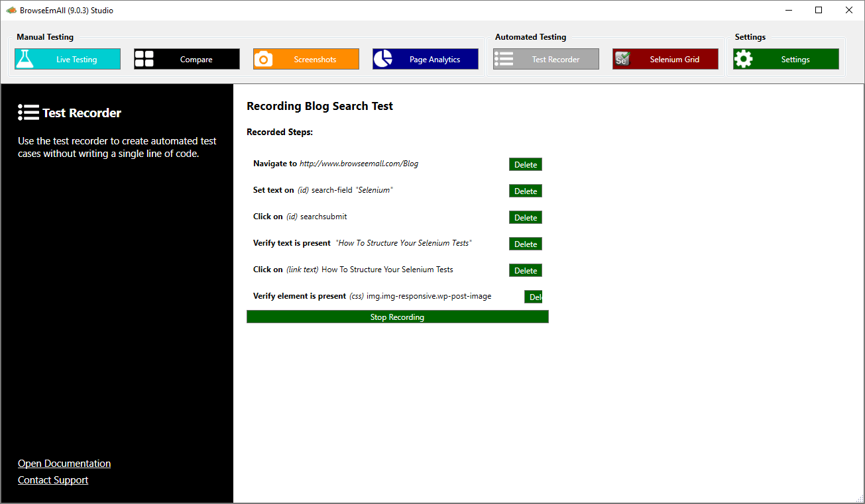Open the Selenium Grid section
This screenshot has height=504, width=865.
674,59
